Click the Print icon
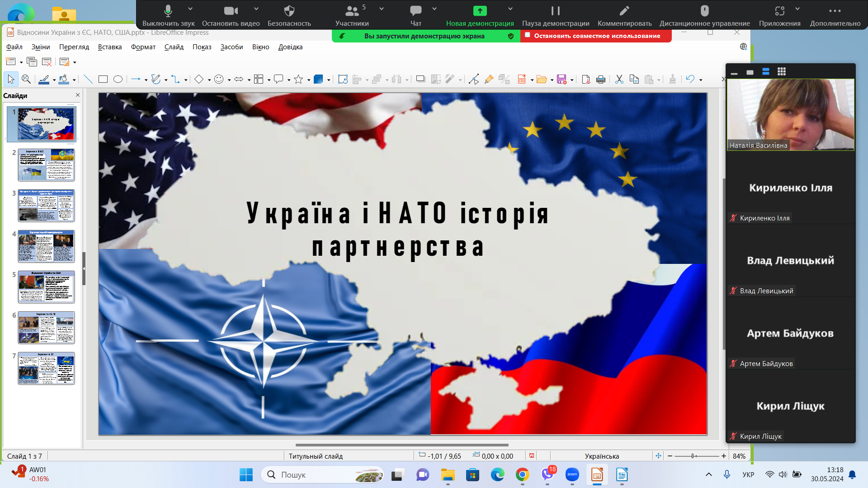Viewport: 868px width, 488px height. point(601,80)
